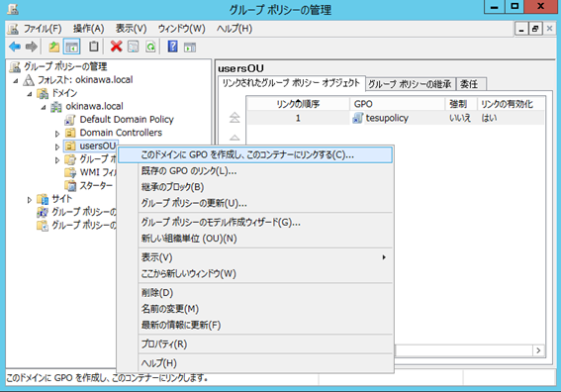Expand the Domain Controllers node

57,134
